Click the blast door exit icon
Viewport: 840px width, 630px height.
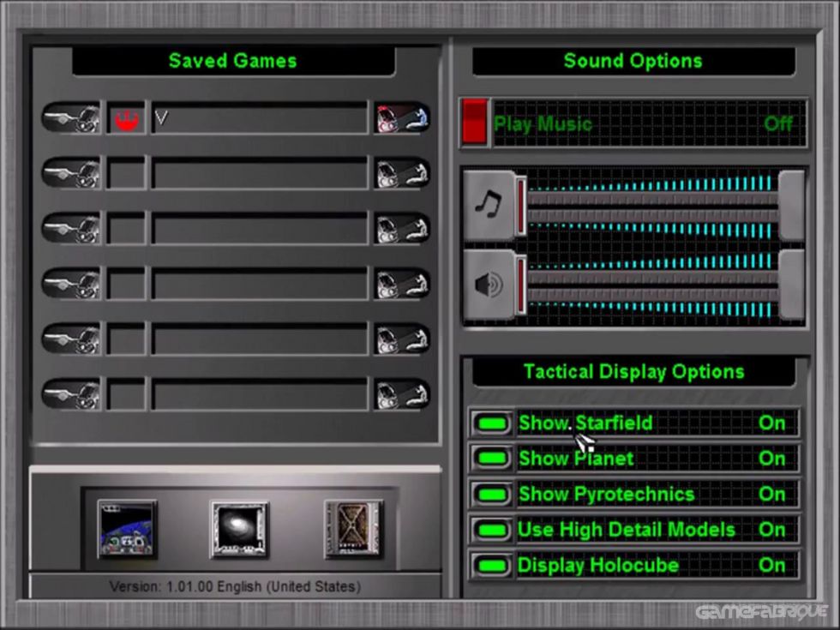pyautogui.click(x=353, y=530)
